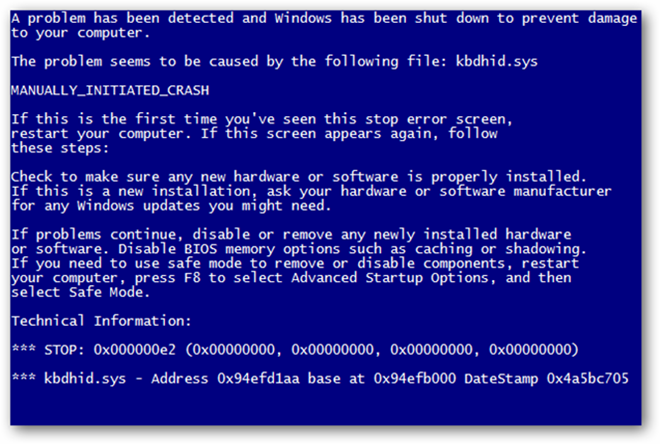Click the "Technical Information:" heading
The height and width of the screenshot is (444, 660).
(x=98, y=323)
